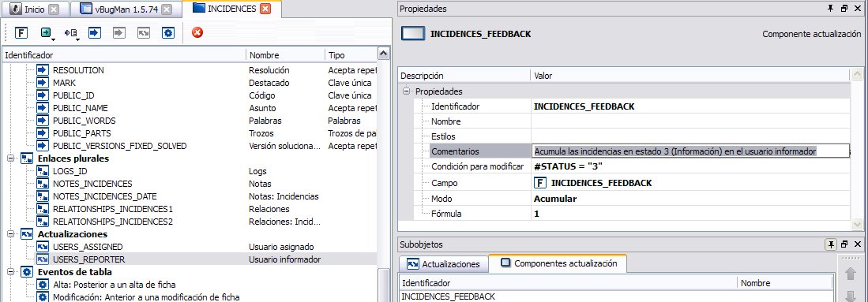Open dropdown arrow beside arrow-list icon
The height and width of the screenshot is (302, 868).
(x=78, y=39)
